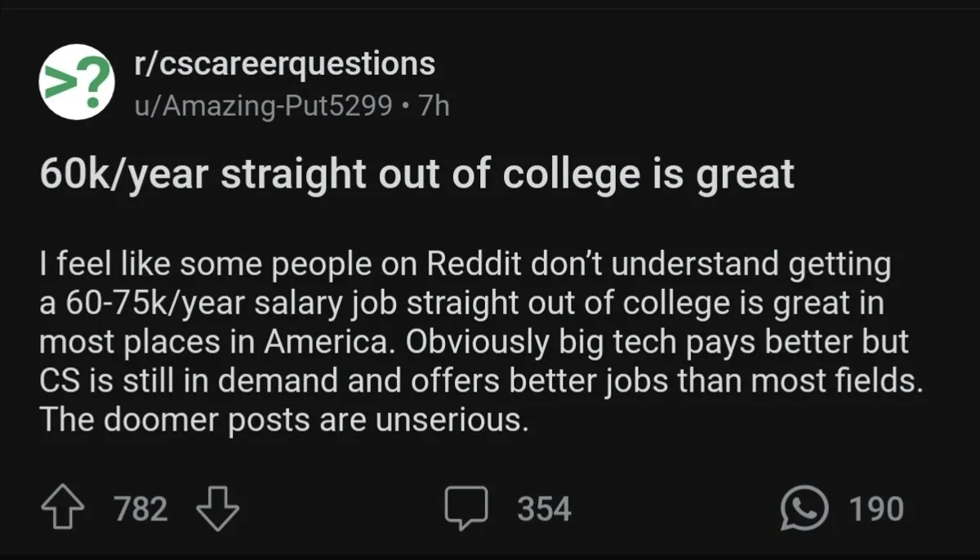The image size is (980, 560).
Task: Share the post via the WhatsApp icon
Action: pos(804,509)
